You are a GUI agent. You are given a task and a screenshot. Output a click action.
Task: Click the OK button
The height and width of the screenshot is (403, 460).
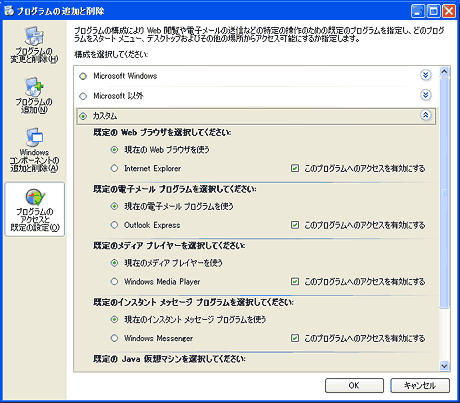coord(354,386)
